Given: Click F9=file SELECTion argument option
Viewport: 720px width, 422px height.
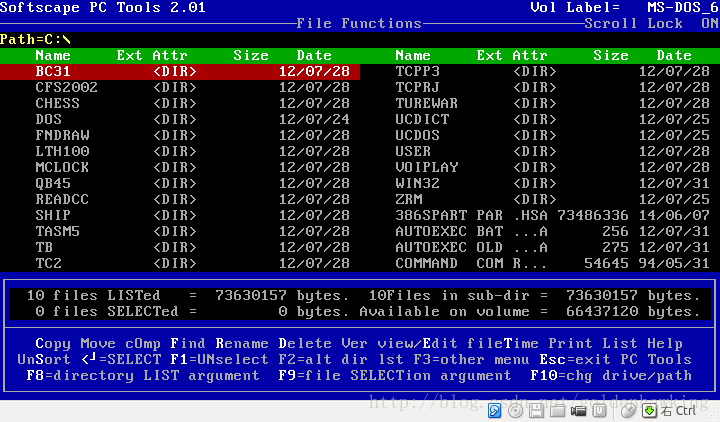Looking at the screenshot, I should [x=395, y=376].
